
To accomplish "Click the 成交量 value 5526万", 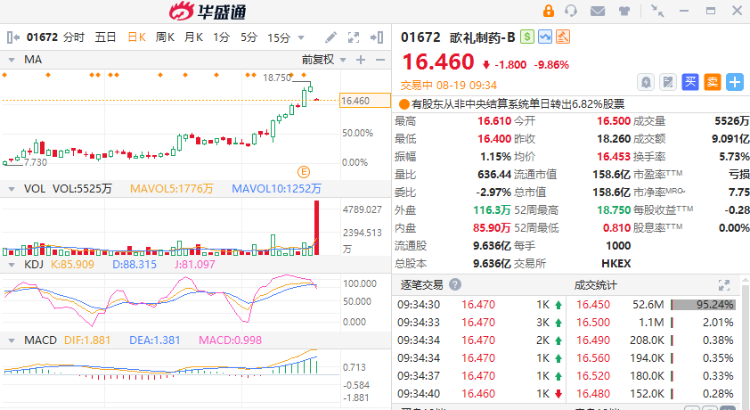I will click(x=732, y=121).
